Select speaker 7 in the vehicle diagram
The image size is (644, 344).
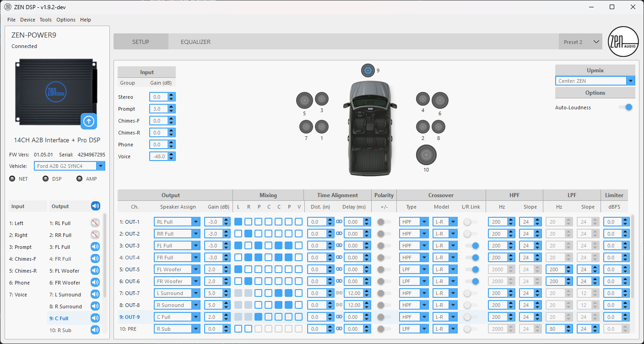point(306,127)
